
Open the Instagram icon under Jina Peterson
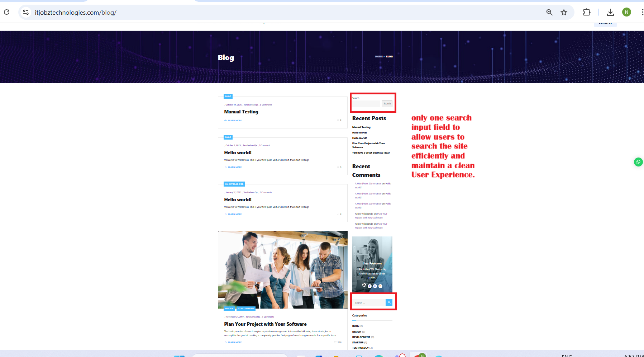[x=380, y=286]
